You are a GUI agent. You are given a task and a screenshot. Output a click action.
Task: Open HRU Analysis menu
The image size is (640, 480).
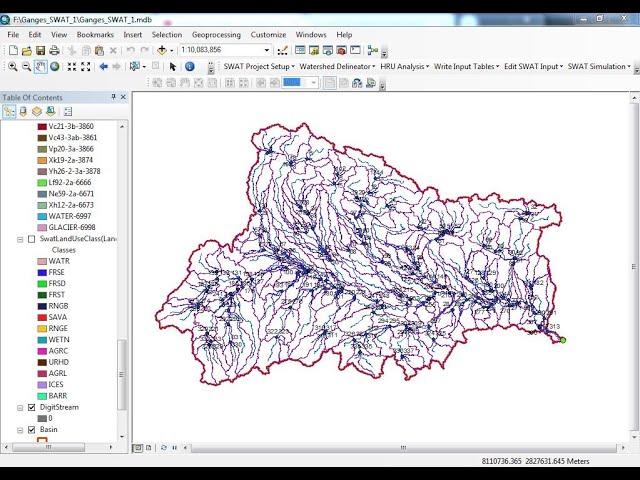click(404, 67)
